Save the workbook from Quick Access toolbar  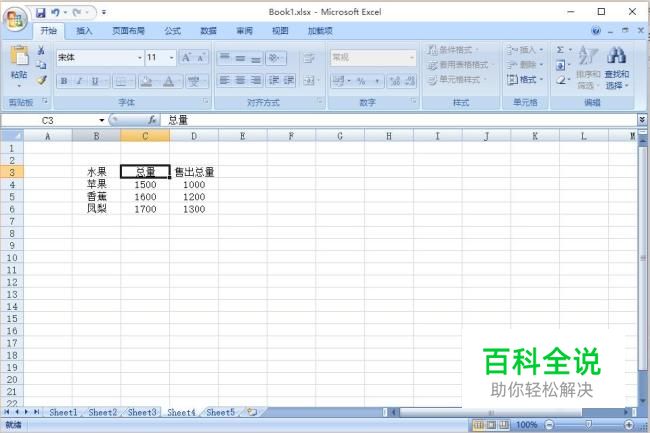coord(41,13)
